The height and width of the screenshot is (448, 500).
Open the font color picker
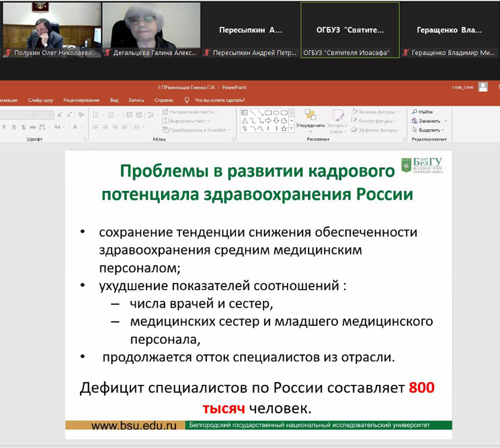coord(75,127)
